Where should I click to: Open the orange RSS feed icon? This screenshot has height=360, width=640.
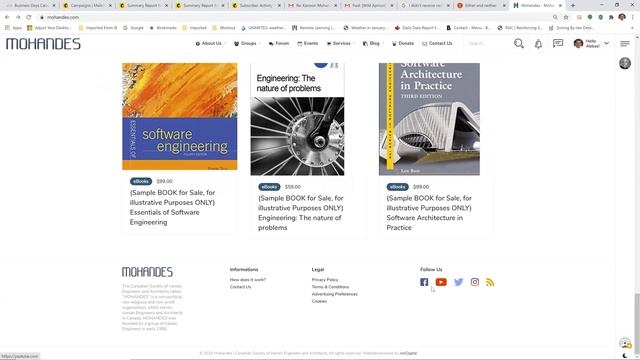tap(490, 282)
